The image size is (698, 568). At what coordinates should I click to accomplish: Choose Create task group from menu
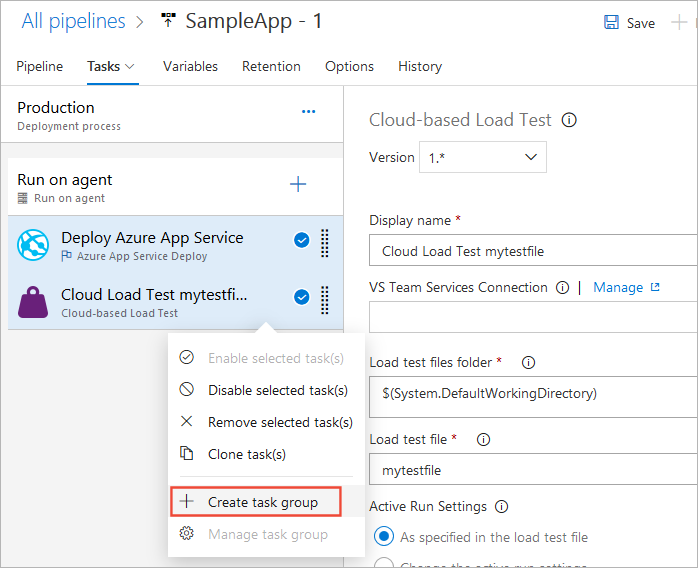coord(266,502)
